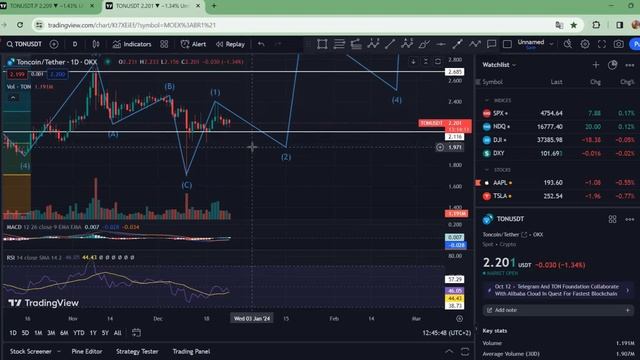Open quick search magnifier icon
Viewport: 640px width, 360px height.
568,44
